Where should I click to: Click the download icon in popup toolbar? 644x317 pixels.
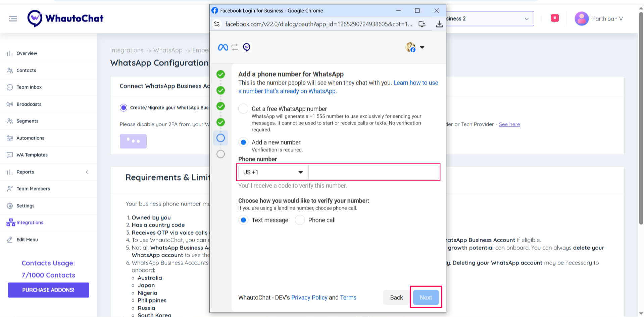(439, 24)
